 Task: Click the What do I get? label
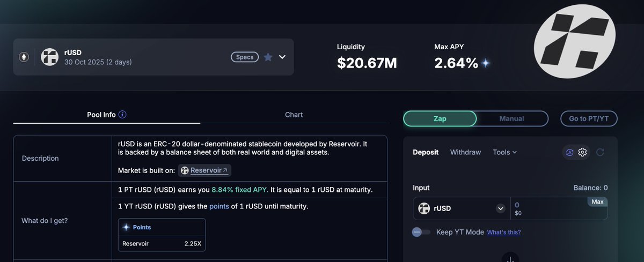click(45, 221)
